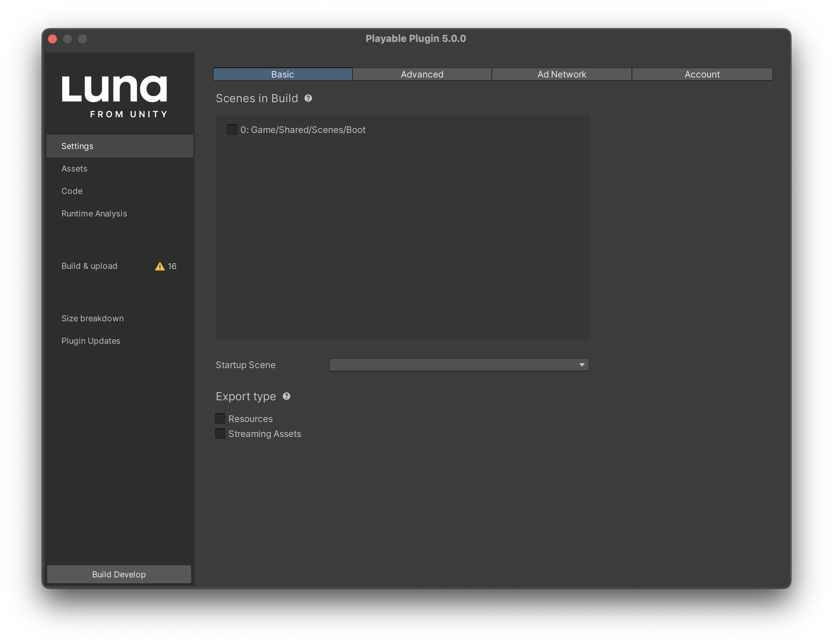
Task: Open the Account tab
Action: pyautogui.click(x=701, y=74)
